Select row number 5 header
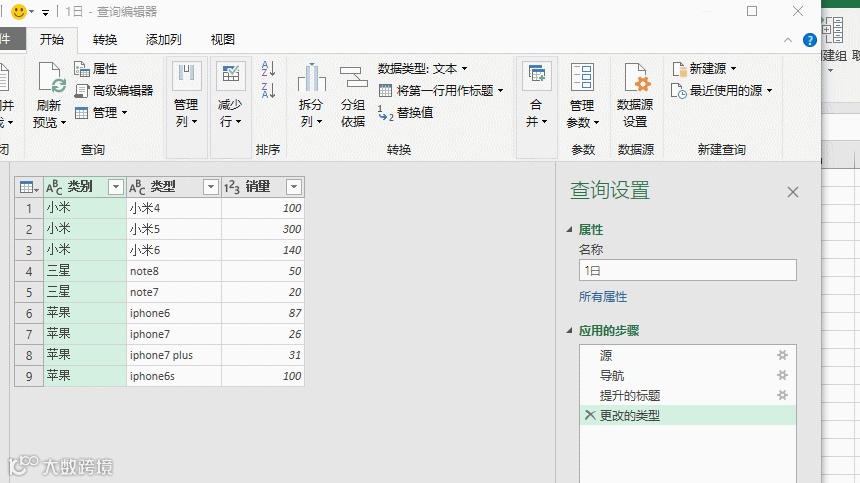This screenshot has height=483, width=860. [x=29, y=292]
